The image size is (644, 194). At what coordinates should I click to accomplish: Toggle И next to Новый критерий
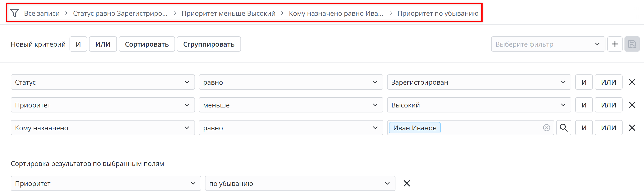point(78,44)
